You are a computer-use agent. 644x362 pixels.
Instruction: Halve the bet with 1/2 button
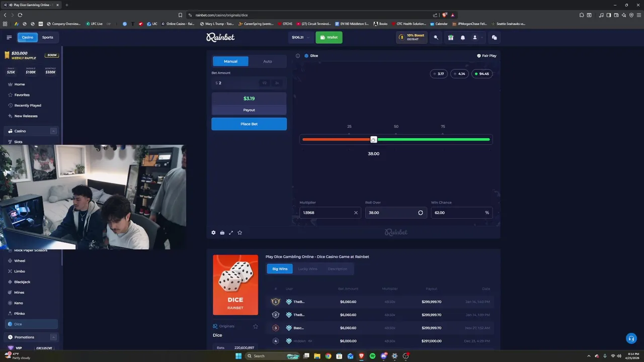pos(264,83)
